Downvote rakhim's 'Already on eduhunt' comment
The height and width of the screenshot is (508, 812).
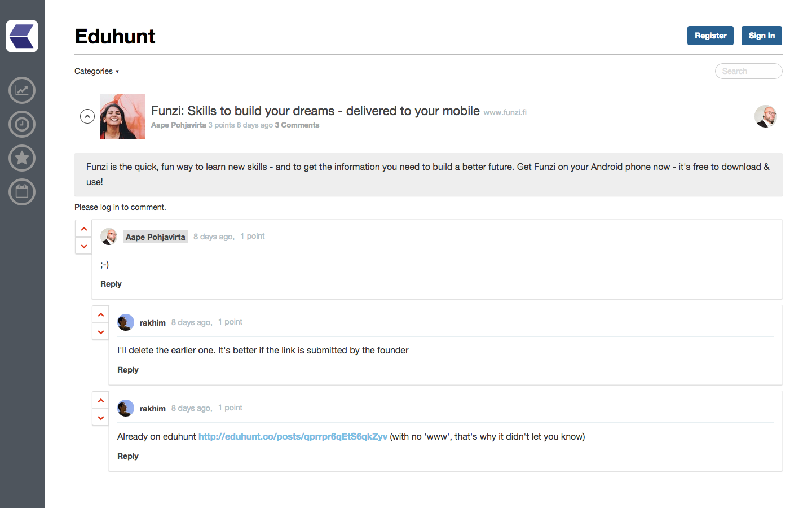pos(101,418)
